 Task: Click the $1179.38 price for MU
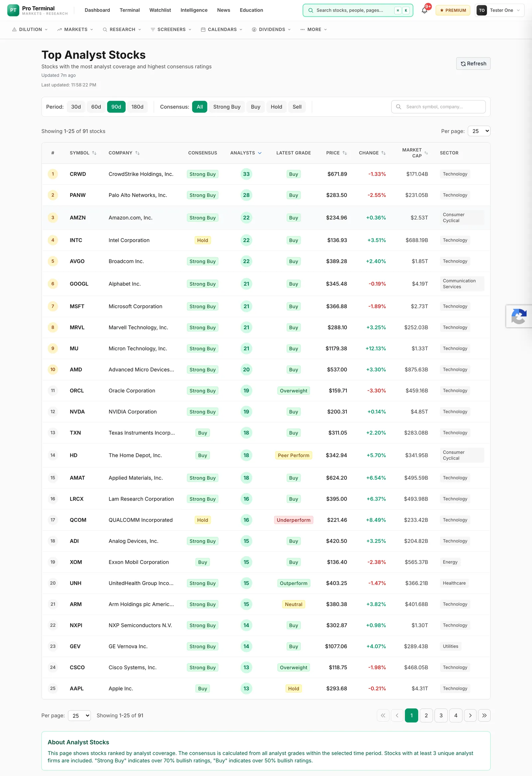coord(336,348)
